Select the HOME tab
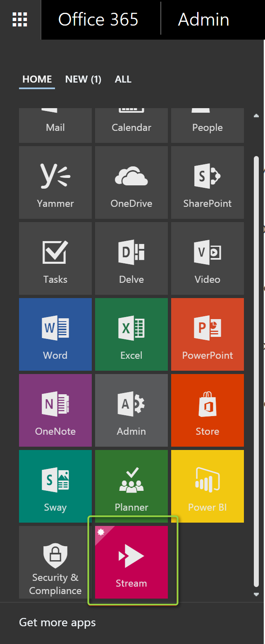The image size is (265, 644). pos(37,79)
